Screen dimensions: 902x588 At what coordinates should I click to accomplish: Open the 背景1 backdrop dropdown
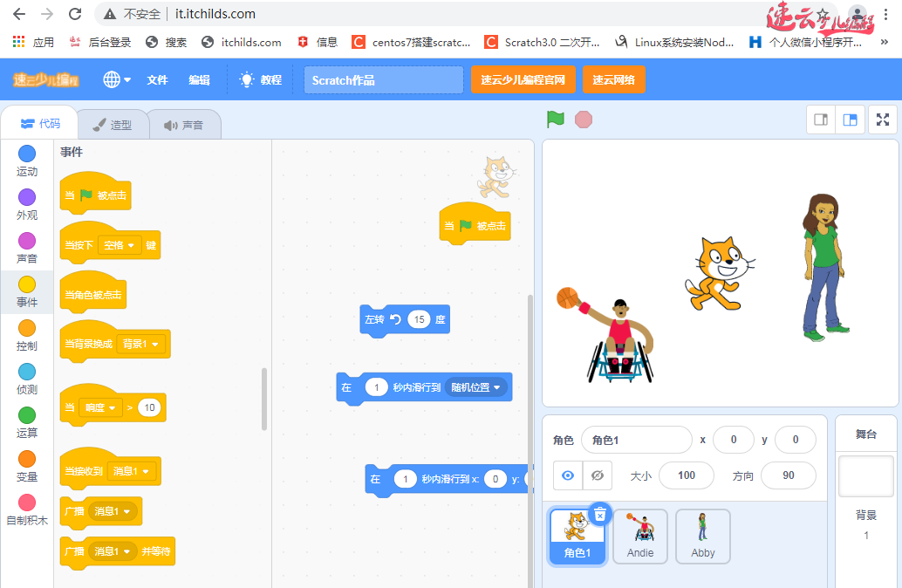click(142, 344)
